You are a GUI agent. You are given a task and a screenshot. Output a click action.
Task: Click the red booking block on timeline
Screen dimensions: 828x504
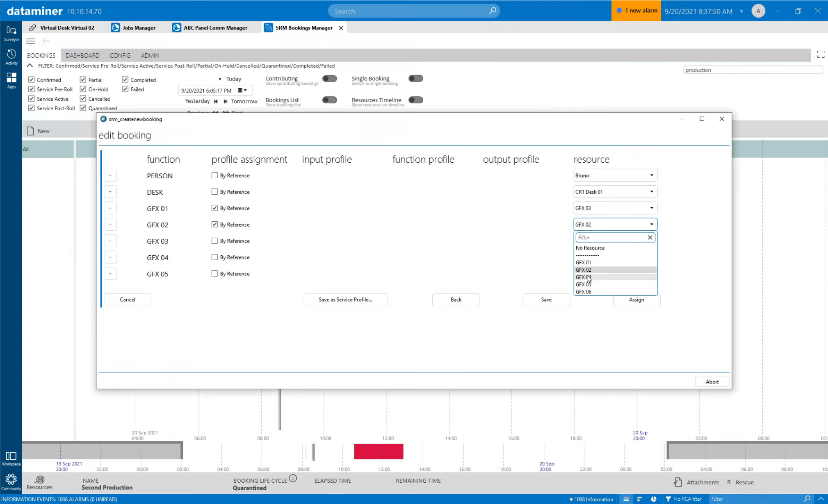(379, 451)
